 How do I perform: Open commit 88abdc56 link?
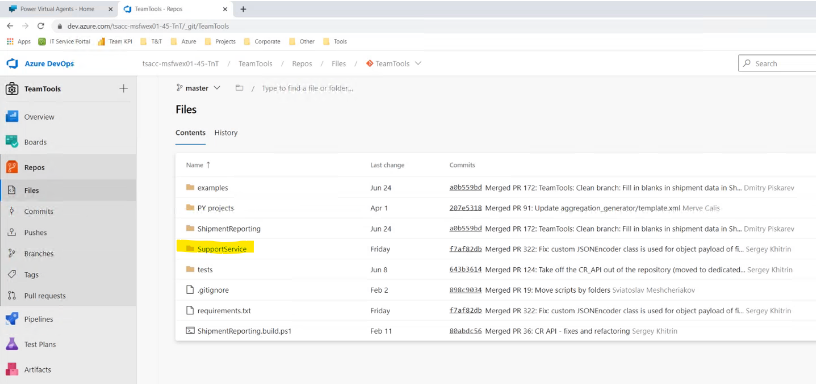[x=466, y=331]
